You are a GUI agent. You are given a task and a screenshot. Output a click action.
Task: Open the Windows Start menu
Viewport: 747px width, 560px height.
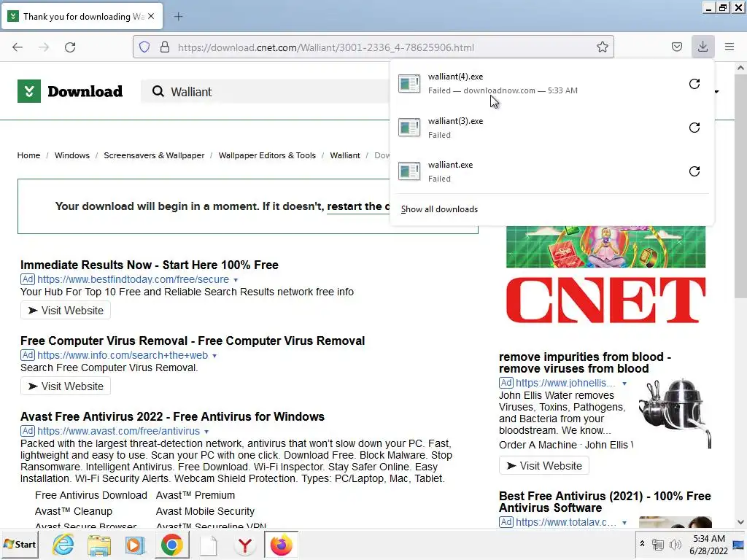point(20,544)
